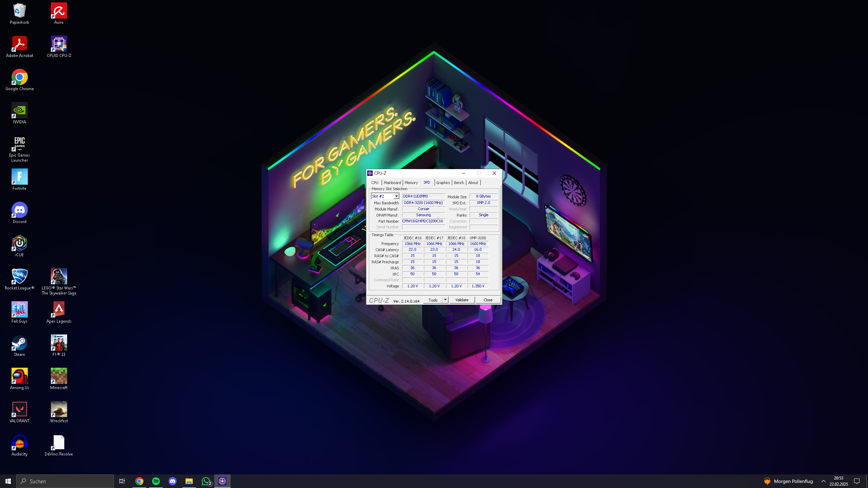868x488 pixels.
Task: Open the iCUE desktop icon
Action: click(x=19, y=243)
